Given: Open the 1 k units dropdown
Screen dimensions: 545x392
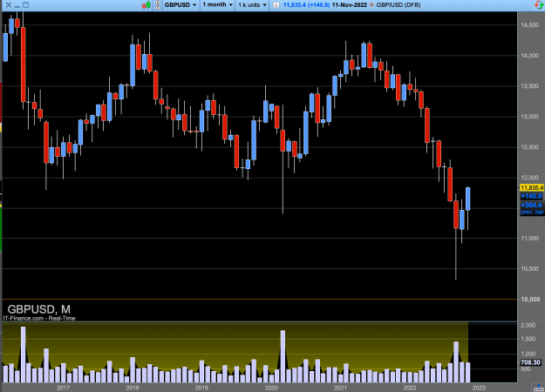Looking at the screenshot, I should [x=252, y=5].
